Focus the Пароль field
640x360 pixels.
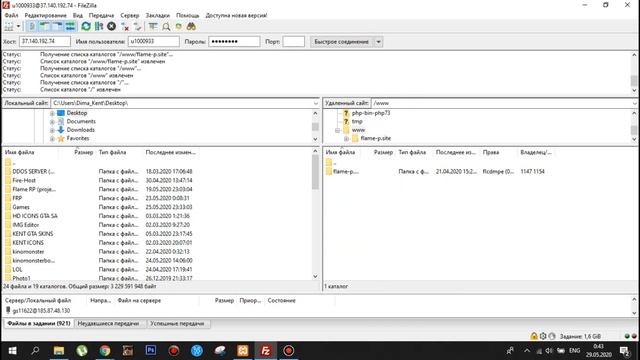pyautogui.click(x=234, y=41)
